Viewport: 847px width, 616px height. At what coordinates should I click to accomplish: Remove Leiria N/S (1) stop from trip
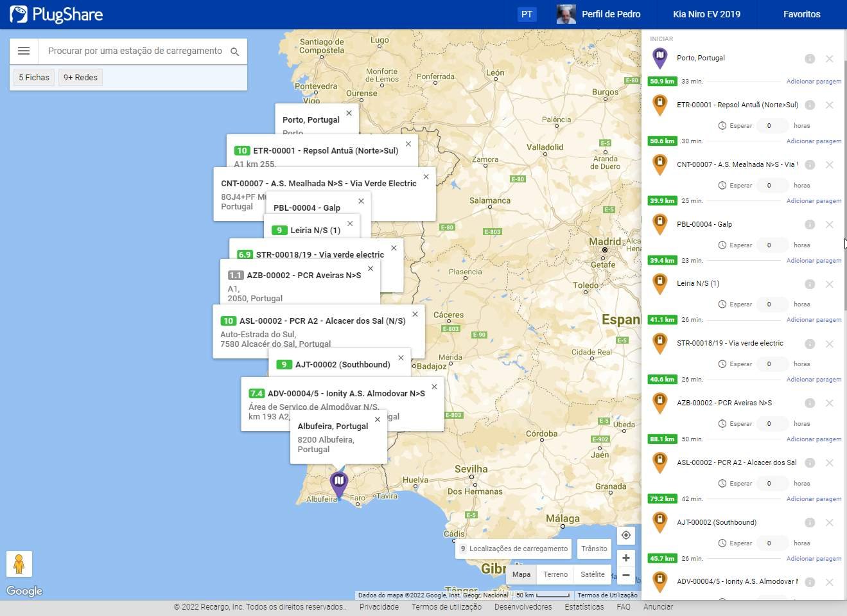point(830,284)
